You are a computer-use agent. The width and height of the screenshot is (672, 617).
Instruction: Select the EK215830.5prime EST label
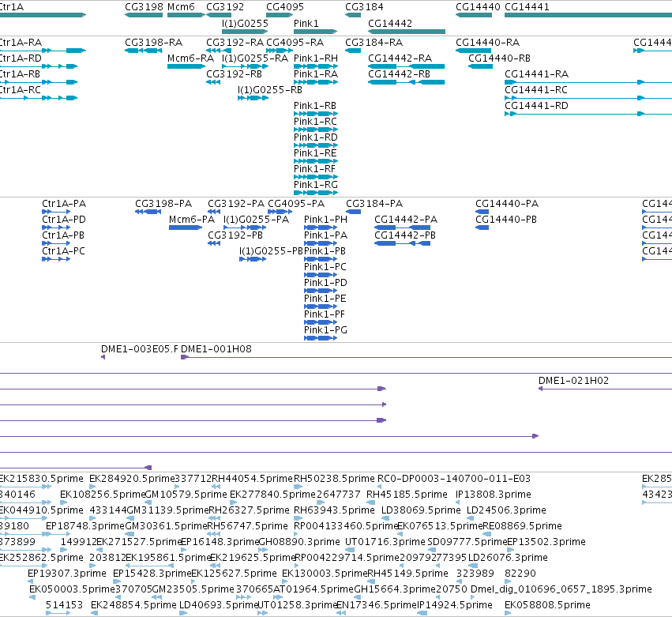(42, 479)
